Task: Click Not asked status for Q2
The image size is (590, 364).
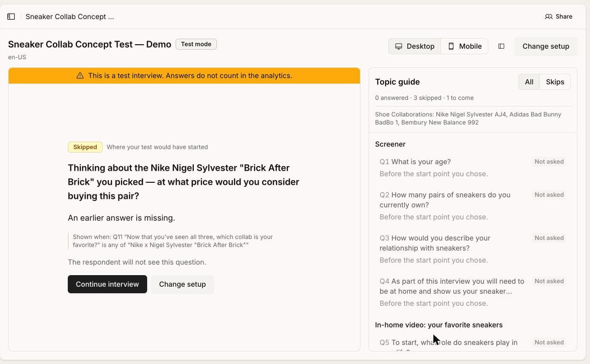Action: pos(549,195)
